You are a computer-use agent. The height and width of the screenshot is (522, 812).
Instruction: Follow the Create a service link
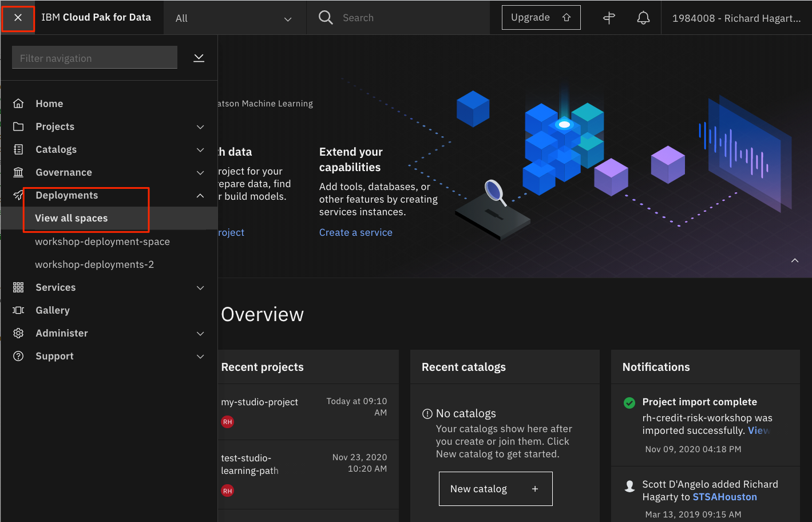click(x=356, y=232)
